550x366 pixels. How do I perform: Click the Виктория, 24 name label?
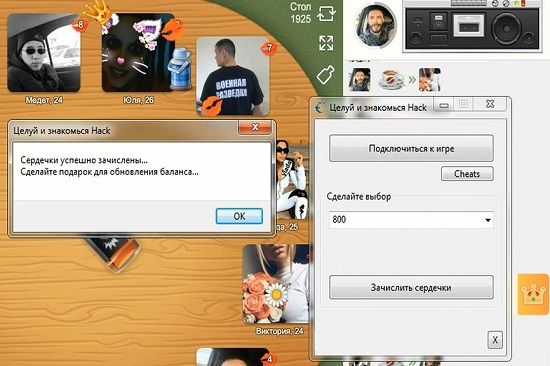(279, 331)
